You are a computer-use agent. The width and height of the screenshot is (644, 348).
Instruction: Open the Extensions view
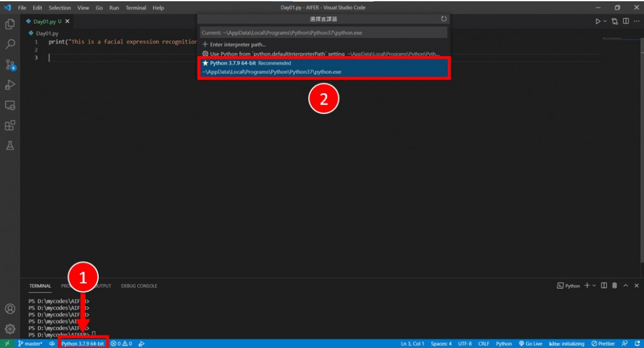tap(10, 125)
